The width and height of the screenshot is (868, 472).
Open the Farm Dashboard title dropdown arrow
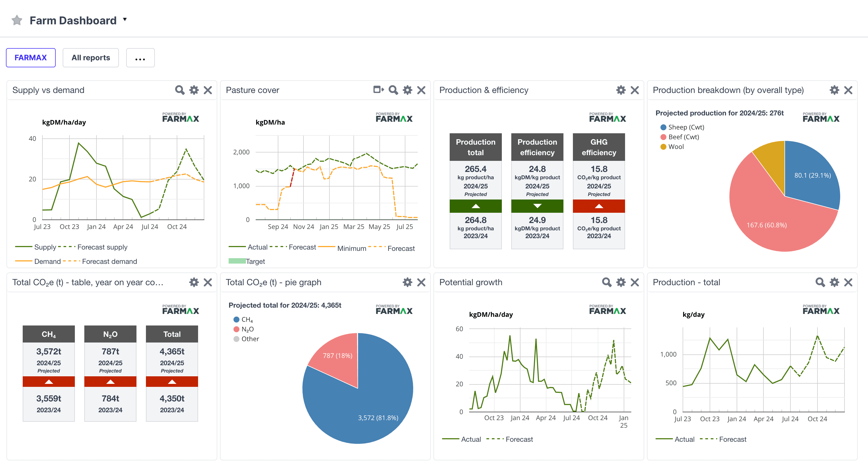125,19
